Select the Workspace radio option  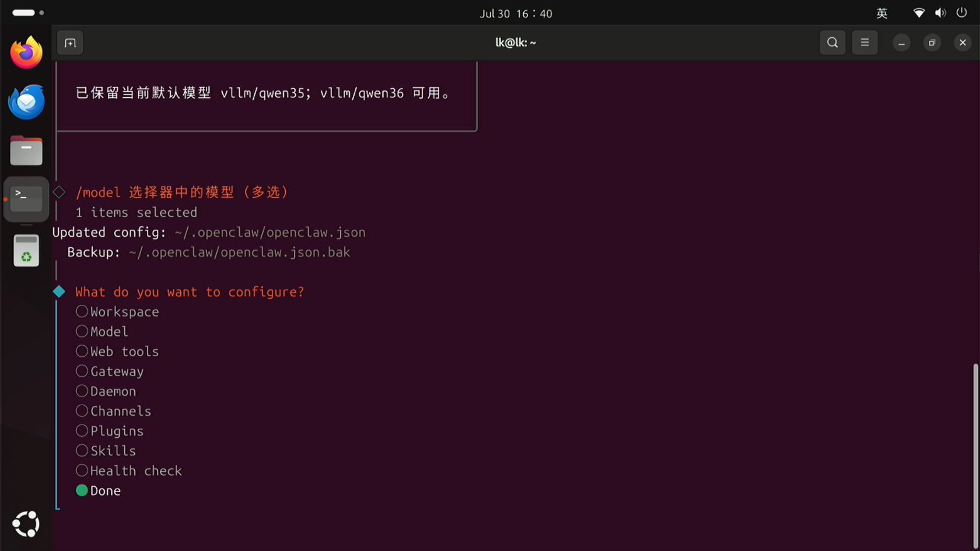(x=117, y=312)
